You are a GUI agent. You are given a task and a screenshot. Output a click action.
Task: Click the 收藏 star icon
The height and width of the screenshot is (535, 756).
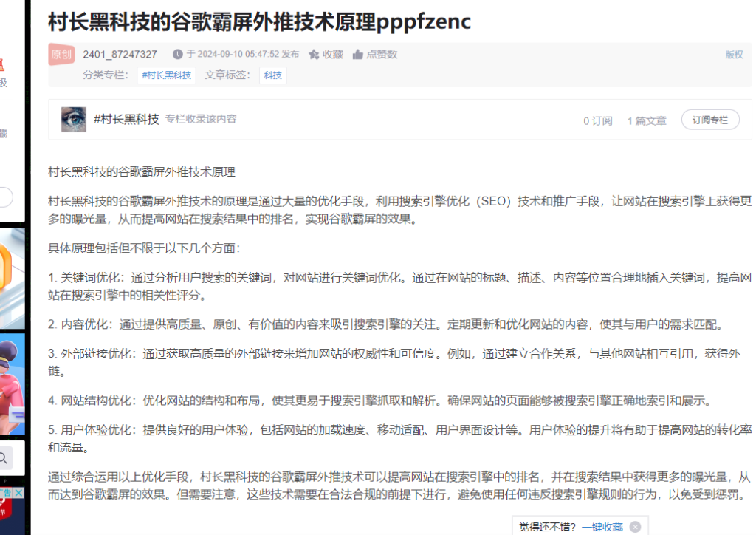click(x=314, y=55)
